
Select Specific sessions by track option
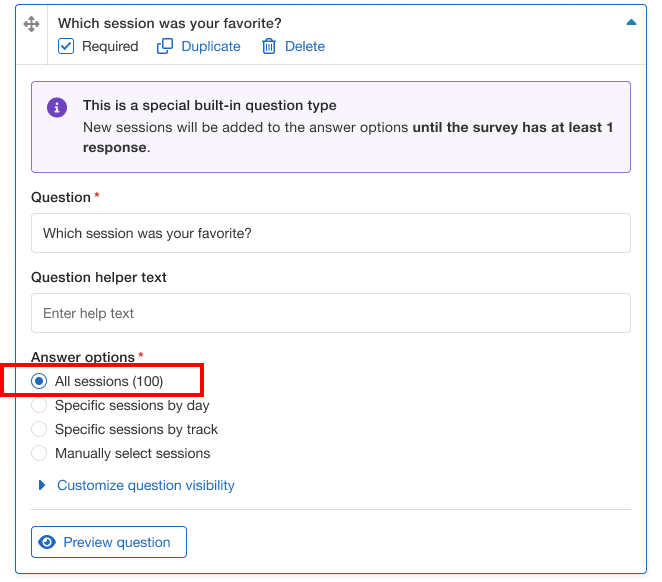click(39, 429)
